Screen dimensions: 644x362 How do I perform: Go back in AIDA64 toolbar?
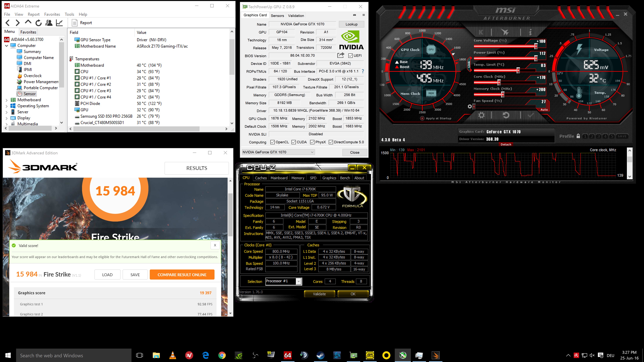(x=8, y=23)
